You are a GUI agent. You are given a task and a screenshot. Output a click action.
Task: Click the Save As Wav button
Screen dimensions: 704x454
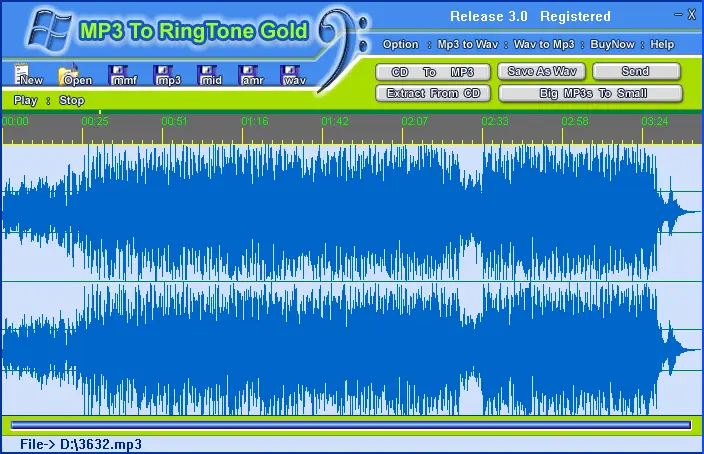[541, 72]
